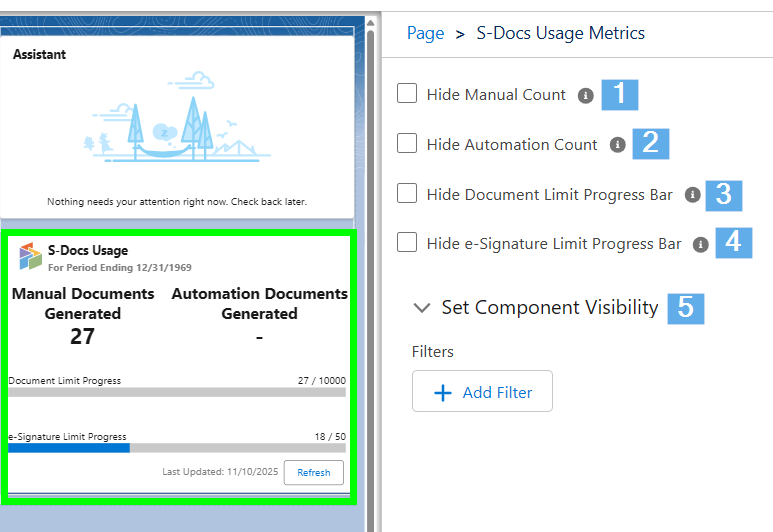
Task: Click blue callout badge number 5
Action: [686, 307]
